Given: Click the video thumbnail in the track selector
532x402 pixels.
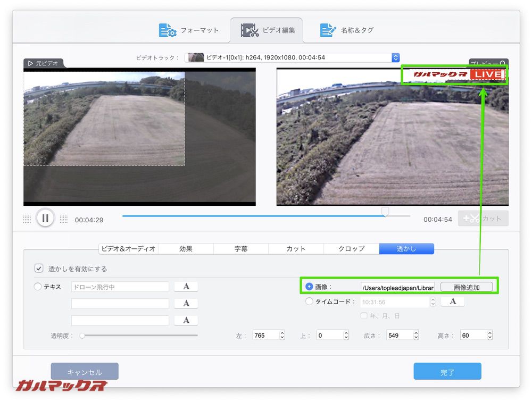Looking at the screenshot, I should [x=196, y=57].
